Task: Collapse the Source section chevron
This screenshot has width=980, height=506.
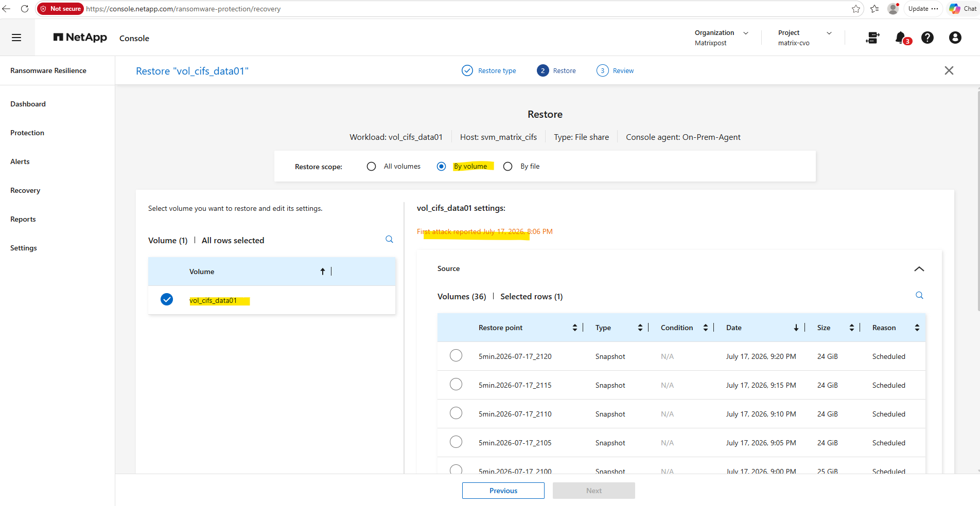Action: point(919,269)
